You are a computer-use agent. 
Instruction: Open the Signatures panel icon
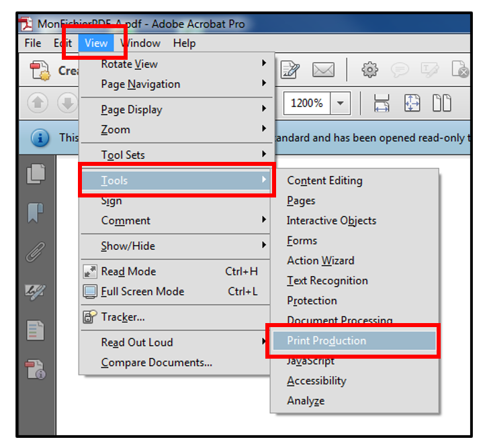click(36, 291)
